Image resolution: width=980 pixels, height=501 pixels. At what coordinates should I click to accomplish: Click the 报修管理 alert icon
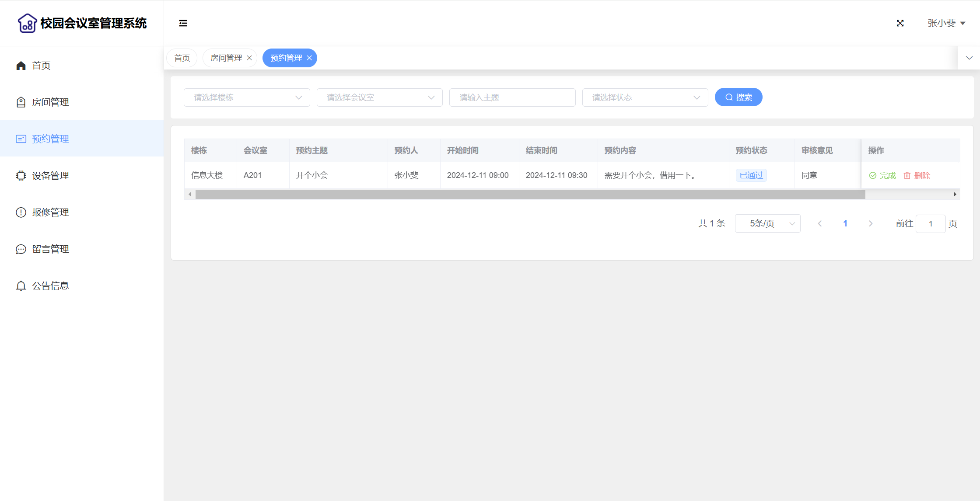pos(21,212)
